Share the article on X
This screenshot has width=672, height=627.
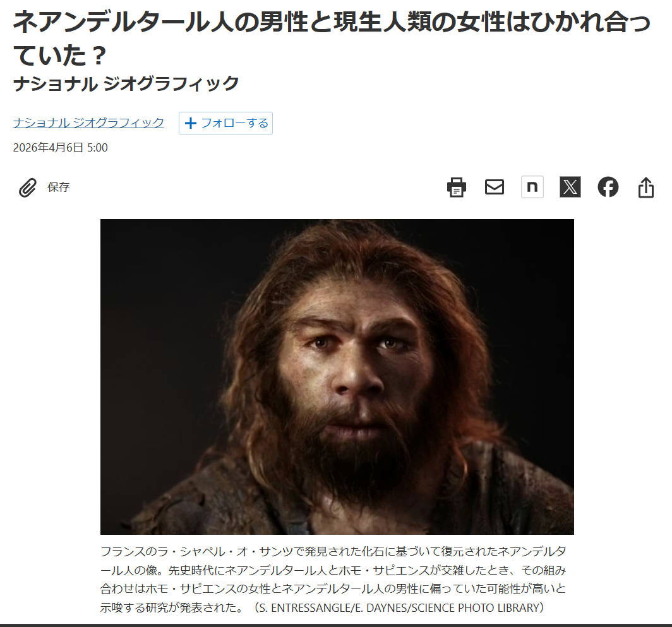[570, 187]
